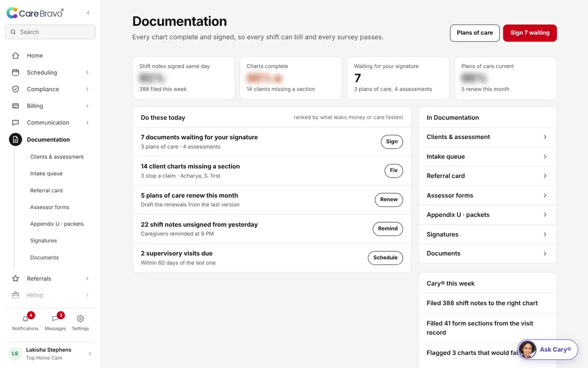The width and height of the screenshot is (588, 368).
Task: Select Appendix U · packets in sidebar
Action: (57, 224)
